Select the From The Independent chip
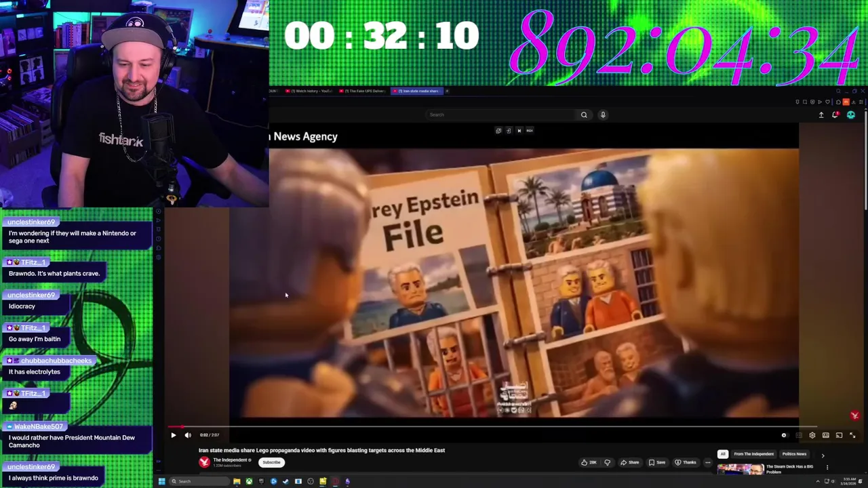 (753, 454)
